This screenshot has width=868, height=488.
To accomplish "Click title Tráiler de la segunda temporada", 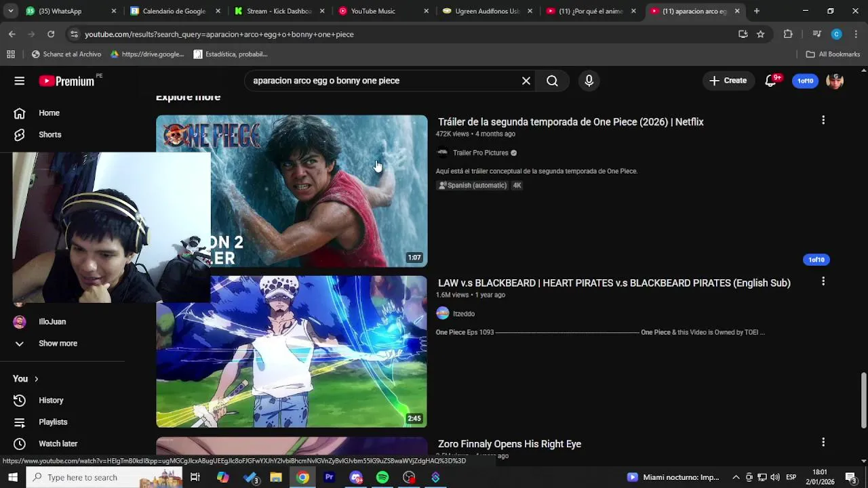I will click(x=570, y=122).
